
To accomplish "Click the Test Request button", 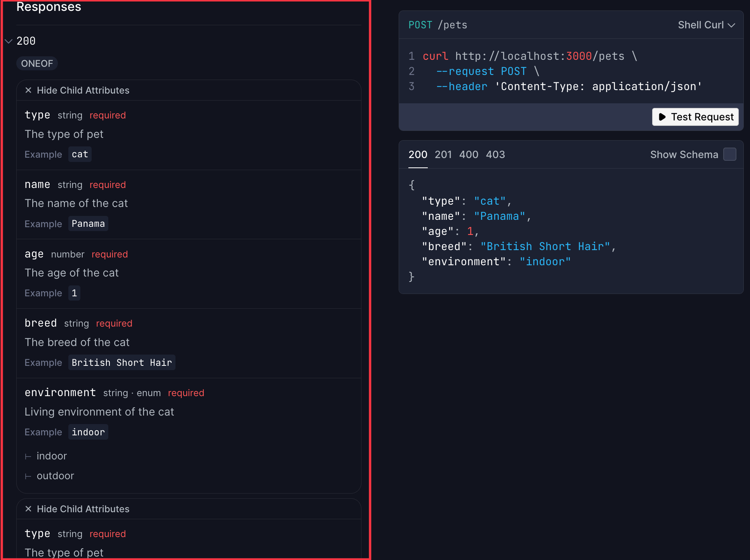I will pyautogui.click(x=695, y=117).
